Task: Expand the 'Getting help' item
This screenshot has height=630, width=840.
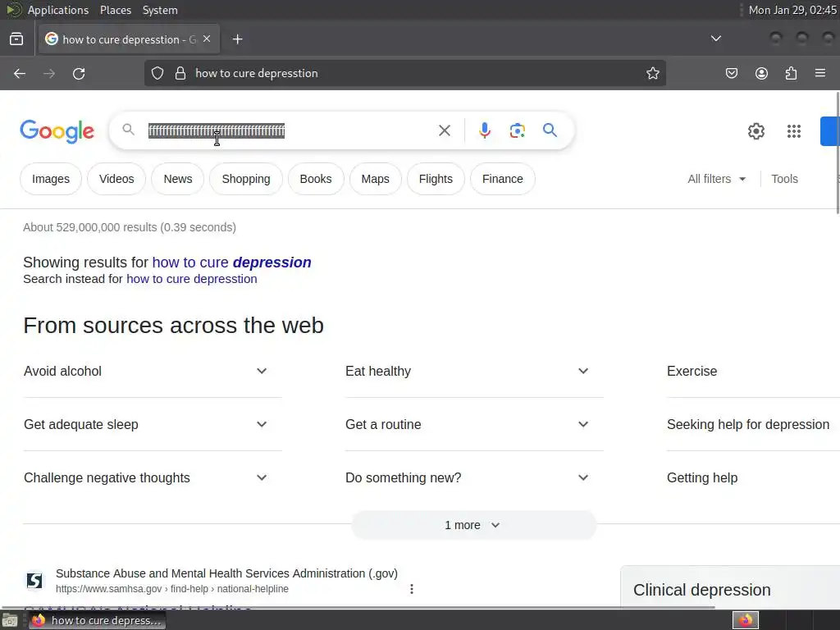Action: tap(753, 478)
